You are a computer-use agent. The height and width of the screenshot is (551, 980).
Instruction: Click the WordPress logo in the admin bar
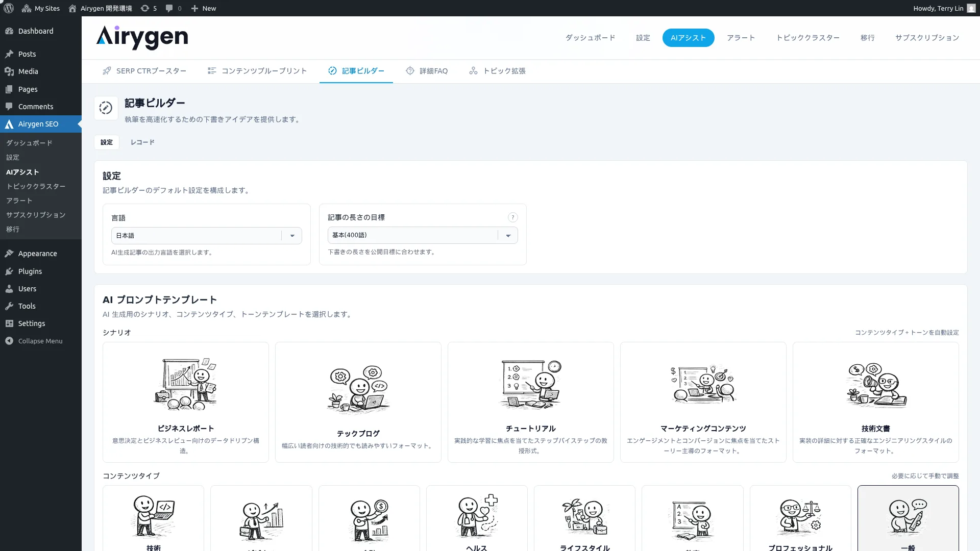[x=9, y=8]
